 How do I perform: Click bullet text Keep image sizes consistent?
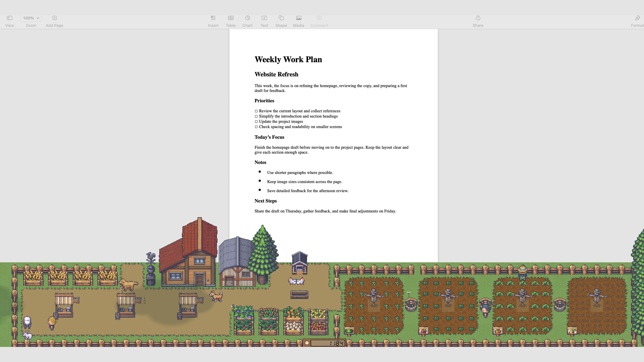click(x=305, y=182)
